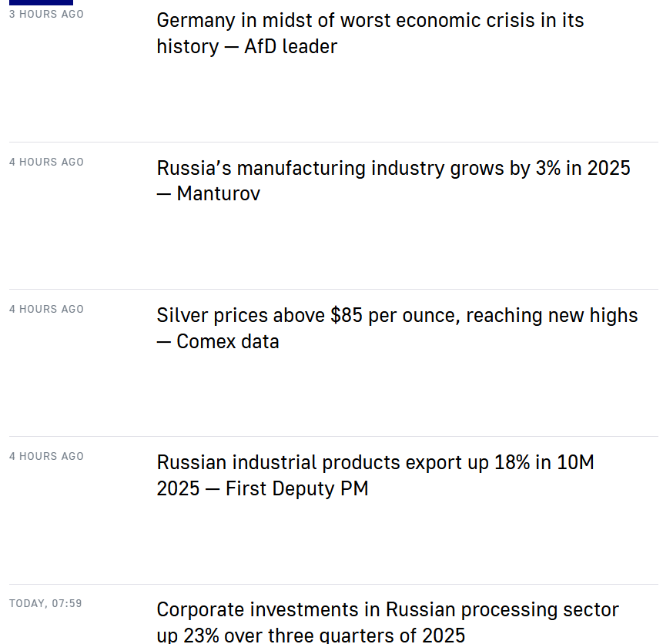Click 'up 23% over three quarters of 2025' line
Viewport: 663px width, 644px height.
pyautogui.click(x=311, y=636)
